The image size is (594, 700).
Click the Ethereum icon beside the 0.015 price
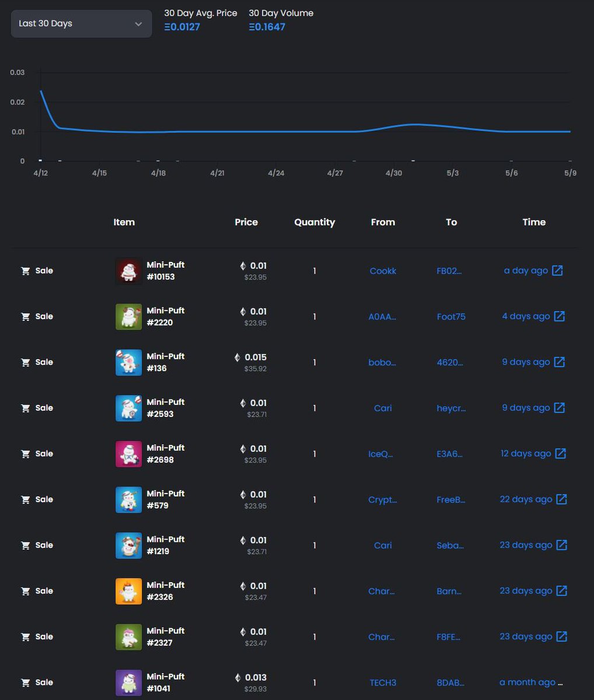pyautogui.click(x=237, y=358)
